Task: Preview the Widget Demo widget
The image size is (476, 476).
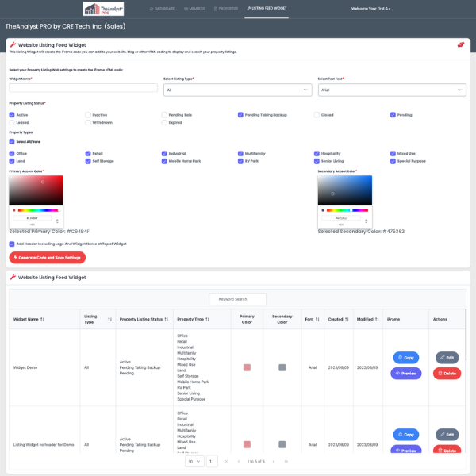Action: click(406, 374)
